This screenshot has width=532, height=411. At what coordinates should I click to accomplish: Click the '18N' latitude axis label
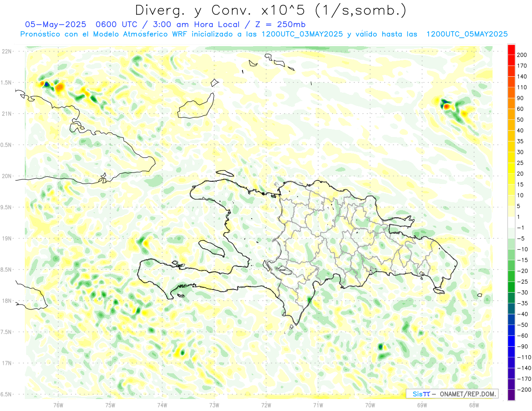7,301
